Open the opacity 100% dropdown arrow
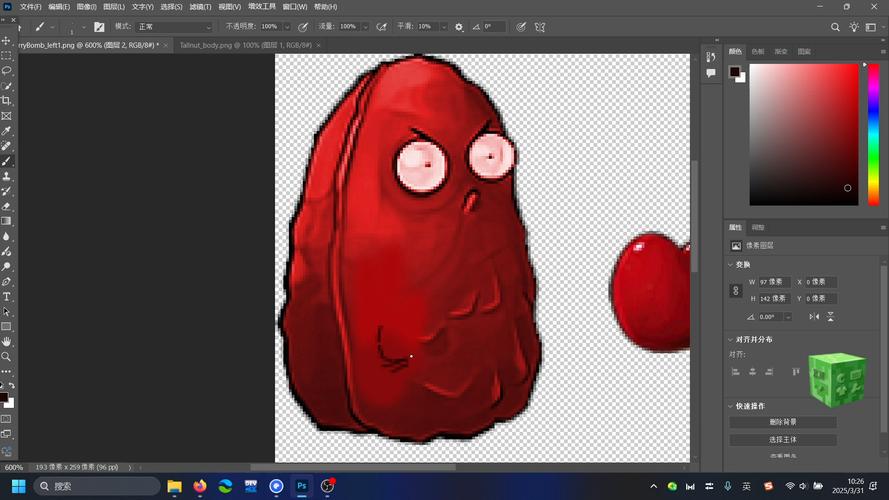The height and width of the screenshot is (500, 889). point(287,27)
